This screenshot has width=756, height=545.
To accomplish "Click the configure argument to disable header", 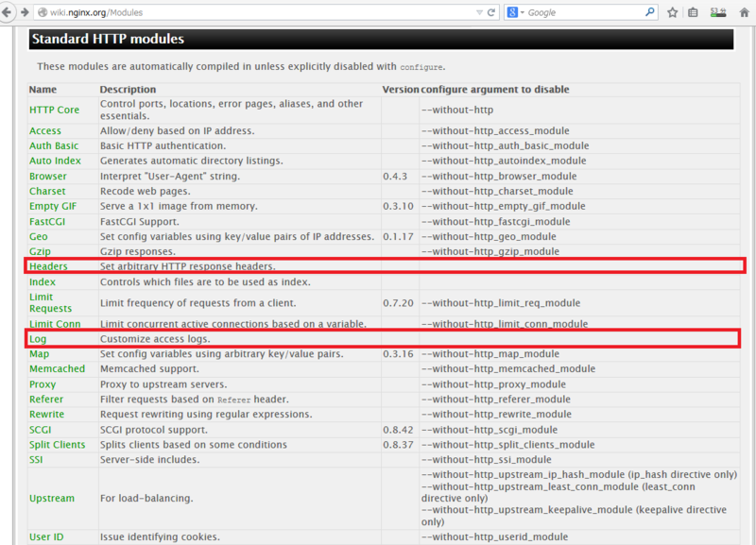I will click(x=495, y=89).
